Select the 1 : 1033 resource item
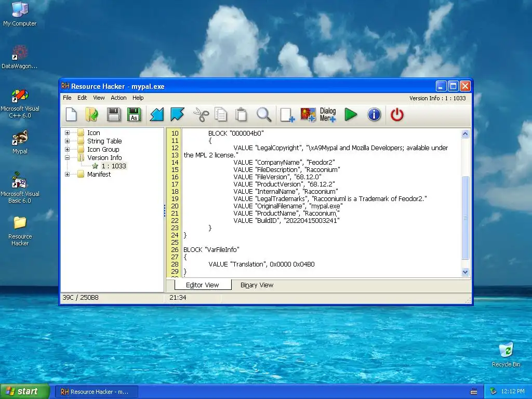This screenshot has width=532, height=399. tap(114, 166)
